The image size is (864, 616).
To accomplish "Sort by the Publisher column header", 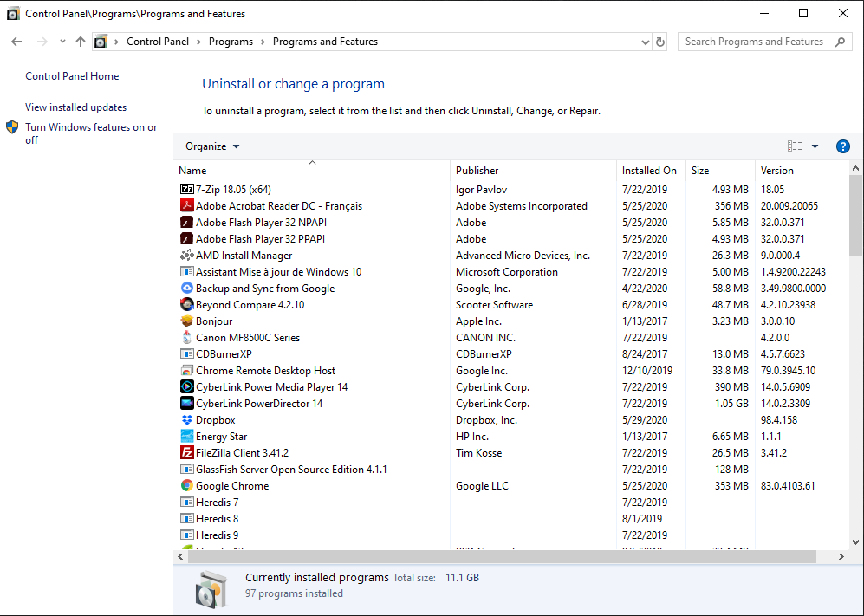I will (533, 171).
